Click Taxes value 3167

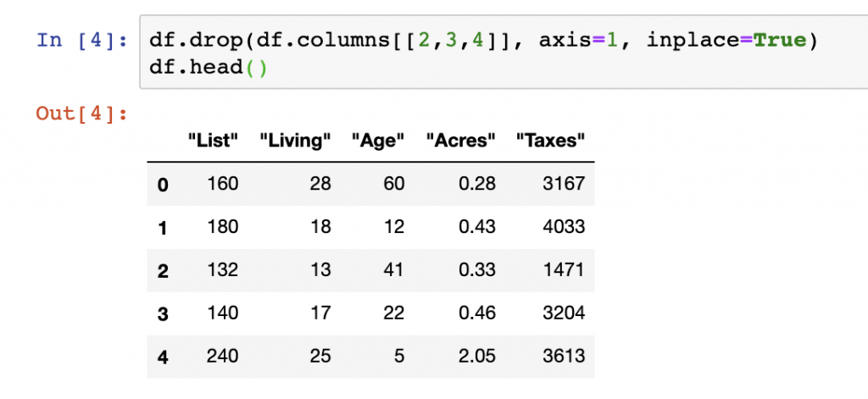[x=564, y=183]
